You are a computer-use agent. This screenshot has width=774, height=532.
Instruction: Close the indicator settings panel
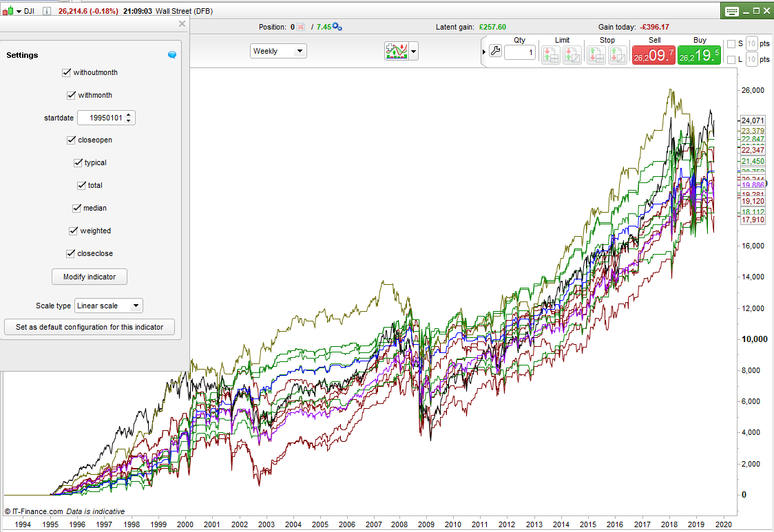pos(182,23)
